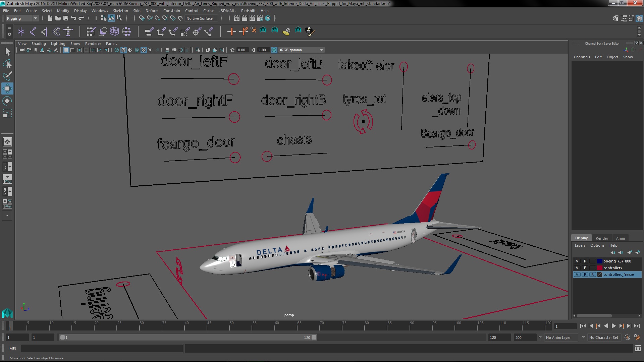
Task: Activate the Lasso Select tool
Action: point(7,64)
